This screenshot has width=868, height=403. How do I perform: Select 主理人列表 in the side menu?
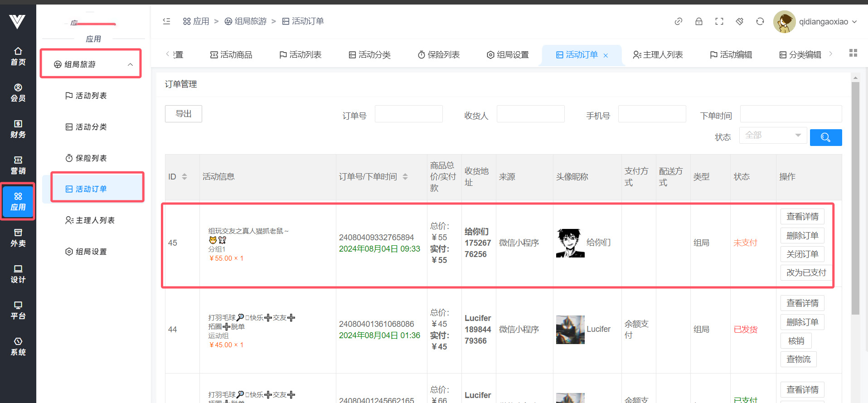(90, 220)
